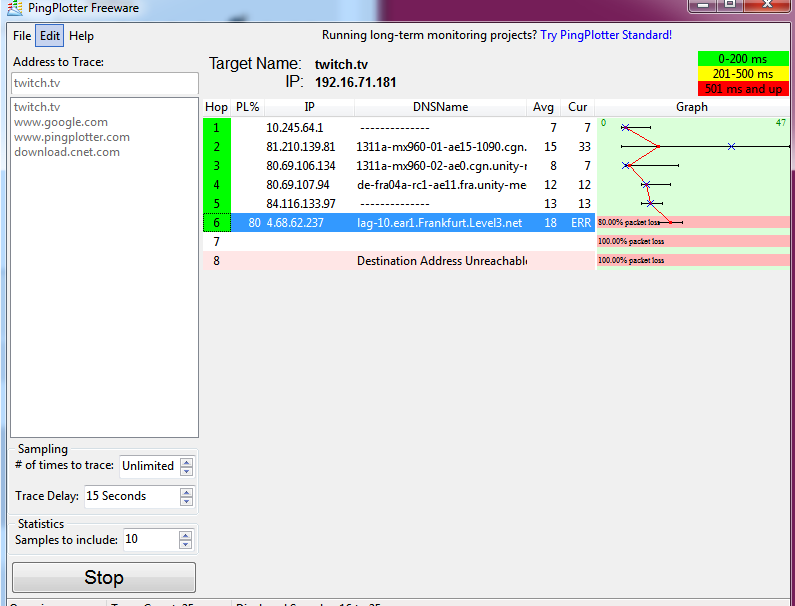Follow the Try PingPlotter Standard link

606,35
